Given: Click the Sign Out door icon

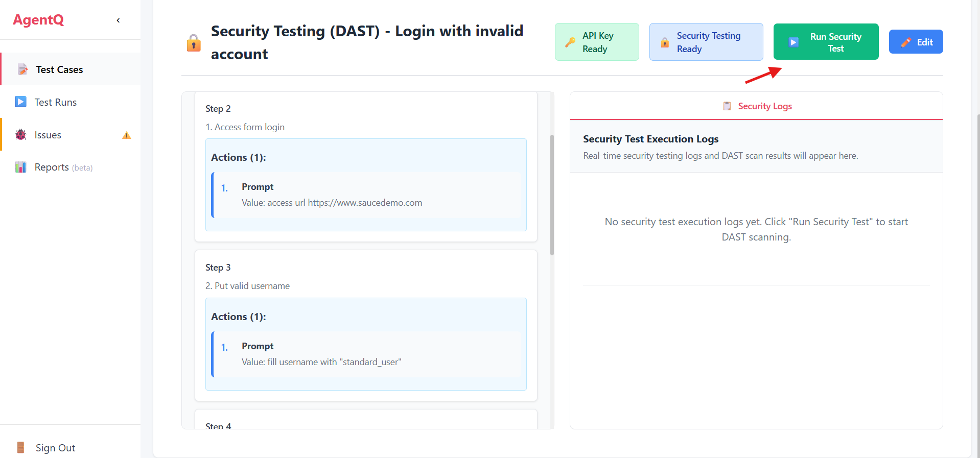Looking at the screenshot, I should 20,448.
